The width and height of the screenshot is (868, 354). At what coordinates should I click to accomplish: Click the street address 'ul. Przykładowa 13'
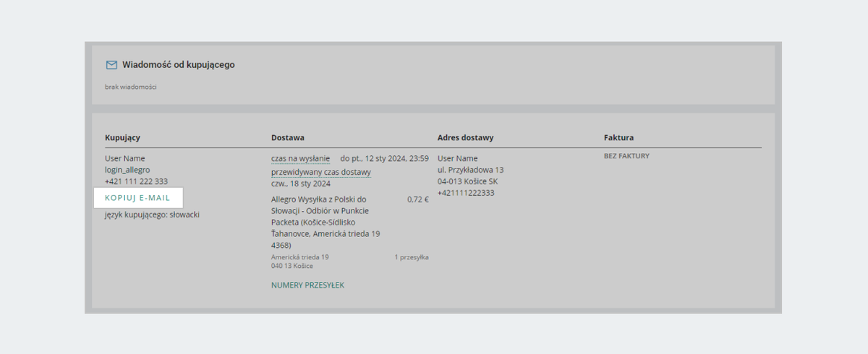pos(470,170)
